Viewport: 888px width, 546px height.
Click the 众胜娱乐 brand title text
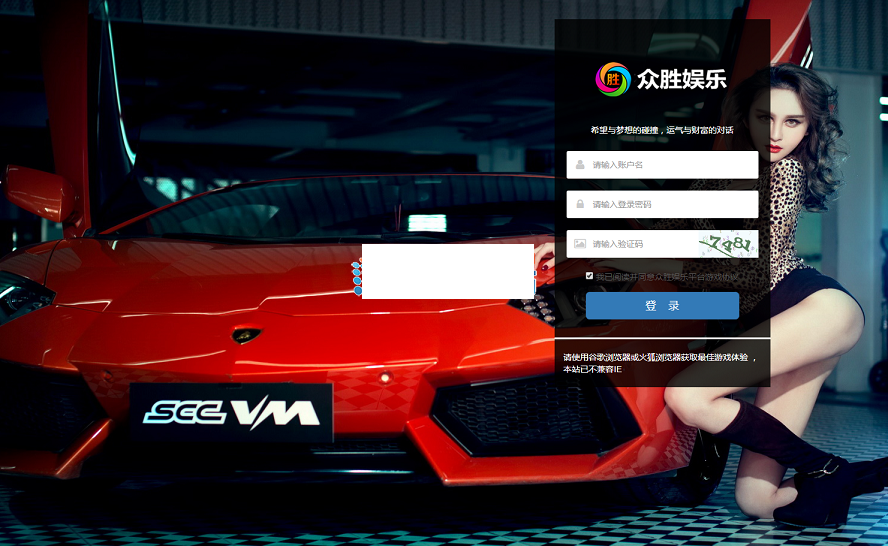[681, 80]
